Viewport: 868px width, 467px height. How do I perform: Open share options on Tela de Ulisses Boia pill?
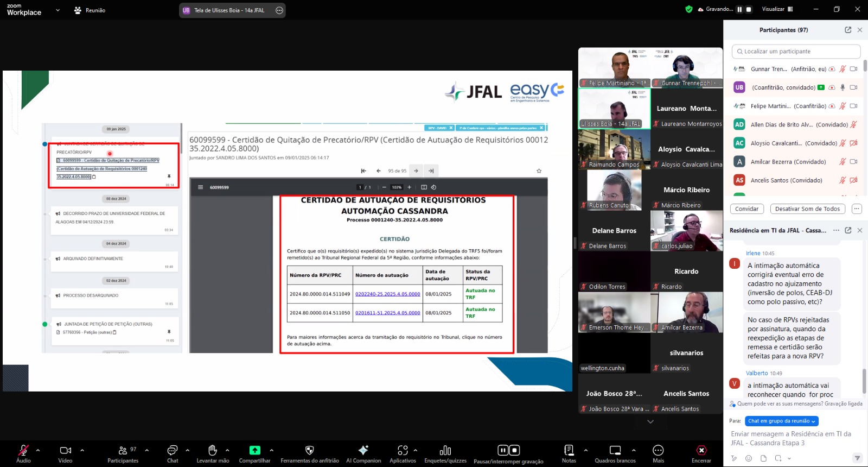point(279,10)
